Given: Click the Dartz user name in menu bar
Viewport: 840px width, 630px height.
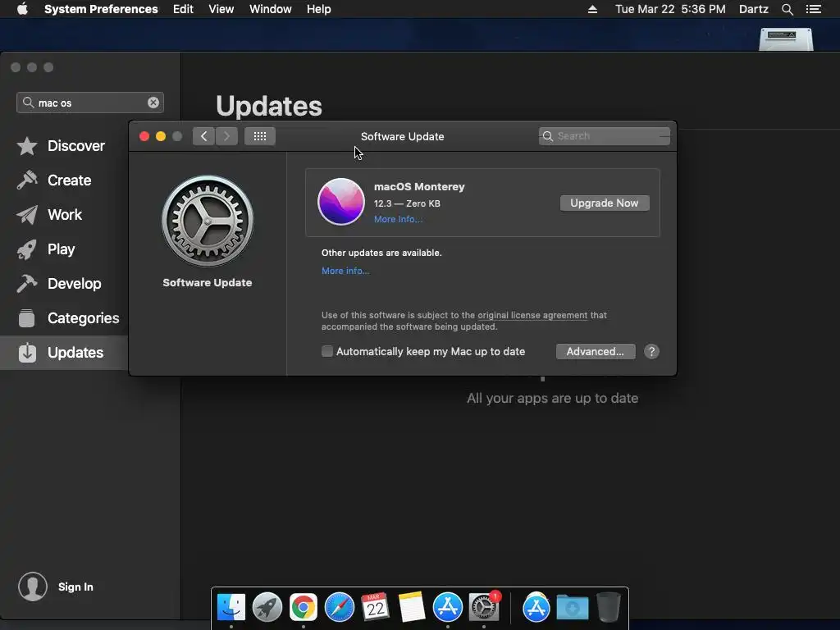Looking at the screenshot, I should point(753,9).
